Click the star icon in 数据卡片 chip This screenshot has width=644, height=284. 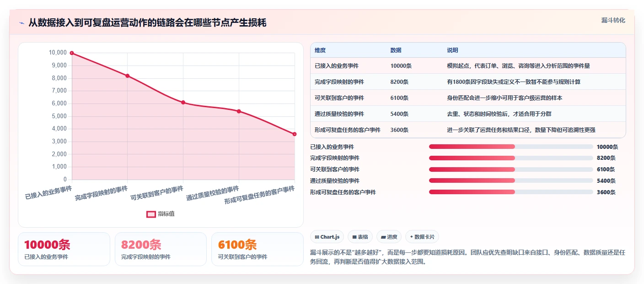411,237
